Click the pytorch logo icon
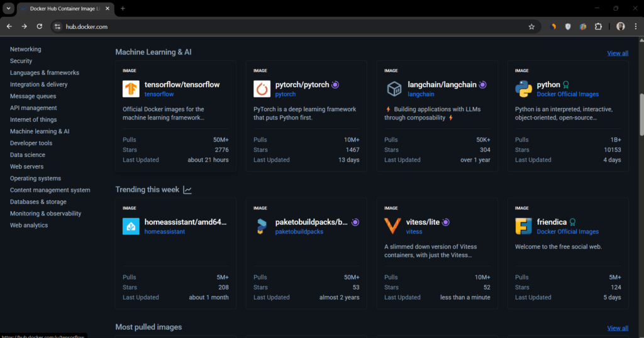Image resolution: width=644 pixels, height=338 pixels. pyautogui.click(x=262, y=89)
